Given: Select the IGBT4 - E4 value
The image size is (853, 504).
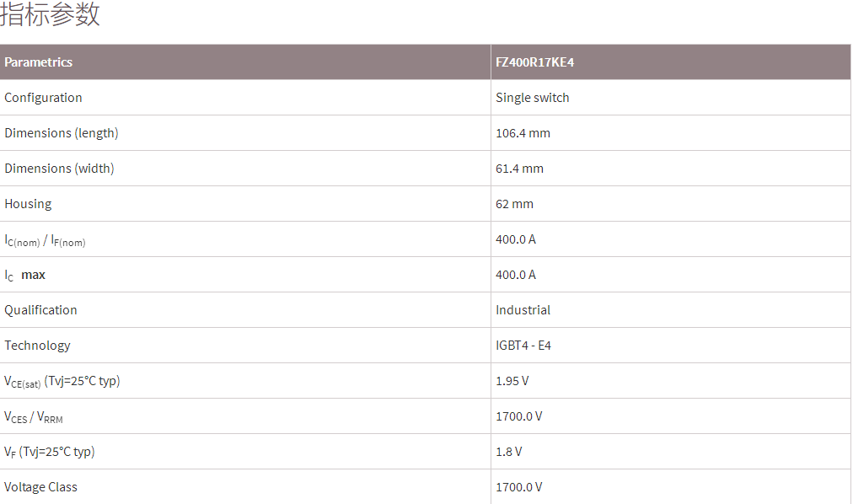Looking at the screenshot, I should (523, 346).
